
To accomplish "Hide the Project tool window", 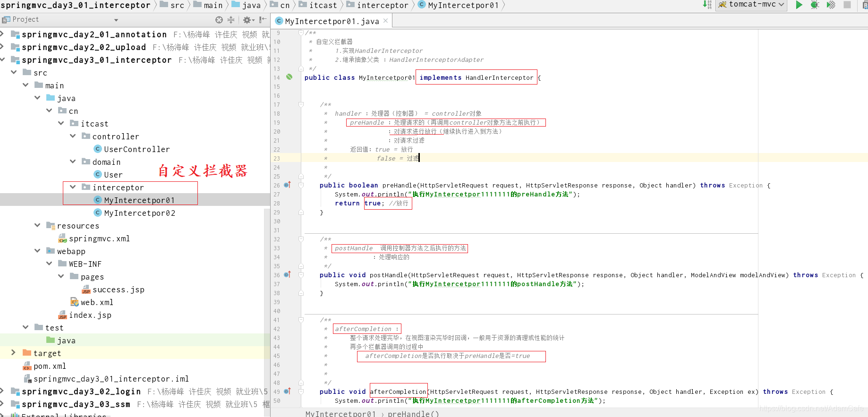I will 263,20.
